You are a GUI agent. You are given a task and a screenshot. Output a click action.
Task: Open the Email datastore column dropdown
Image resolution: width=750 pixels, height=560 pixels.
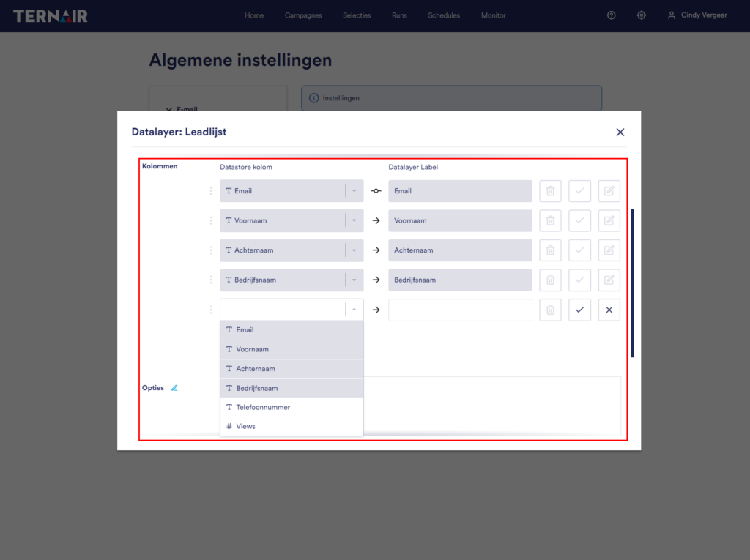pos(292,191)
